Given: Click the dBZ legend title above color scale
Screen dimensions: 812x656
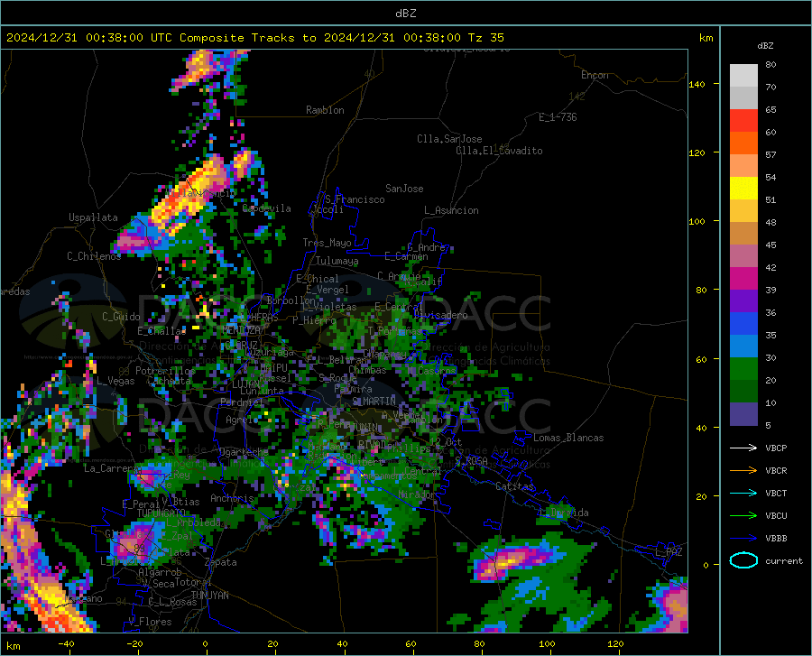Looking at the screenshot, I should point(765,45).
